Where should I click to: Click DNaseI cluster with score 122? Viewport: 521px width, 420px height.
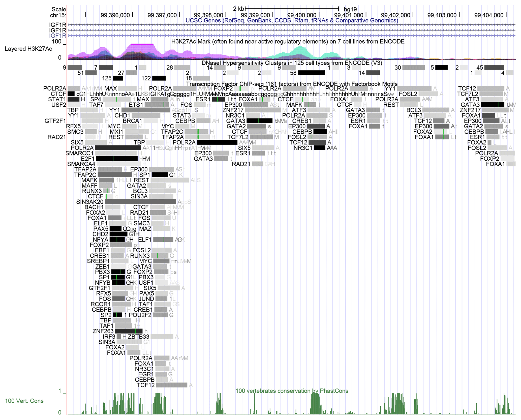(159, 78)
